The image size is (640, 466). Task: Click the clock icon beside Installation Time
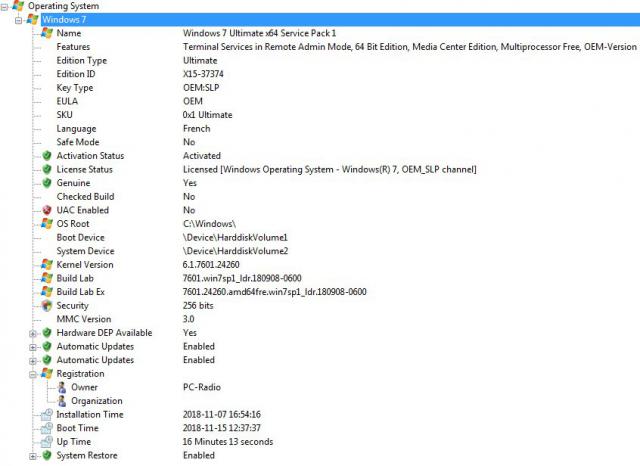47,414
